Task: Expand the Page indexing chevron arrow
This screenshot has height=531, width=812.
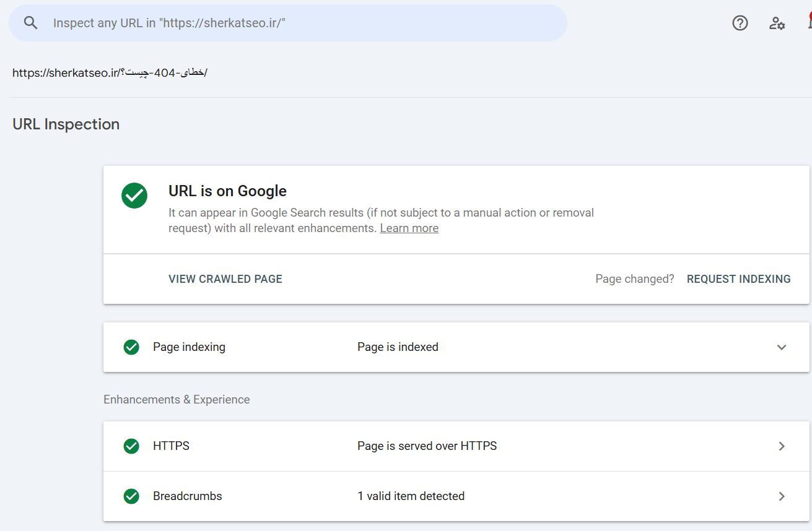Action: (x=781, y=347)
